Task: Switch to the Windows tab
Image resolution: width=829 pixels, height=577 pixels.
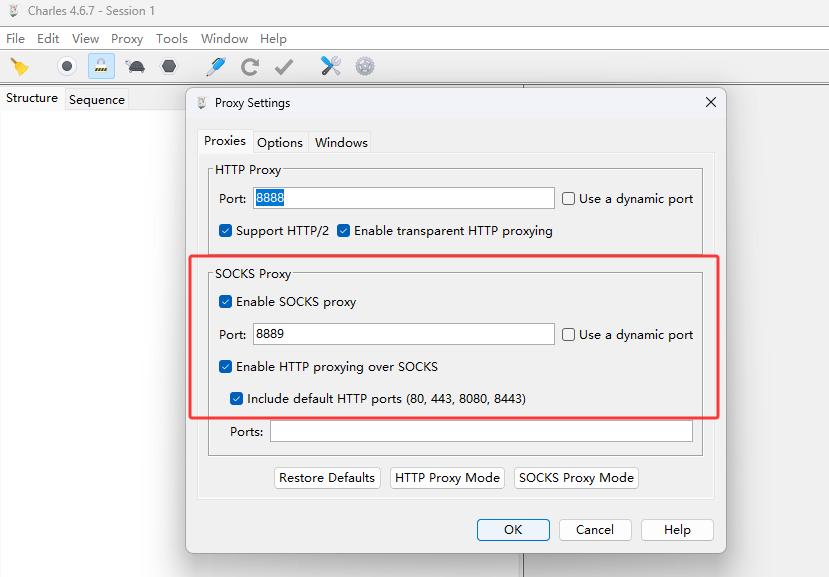Action: [341, 143]
